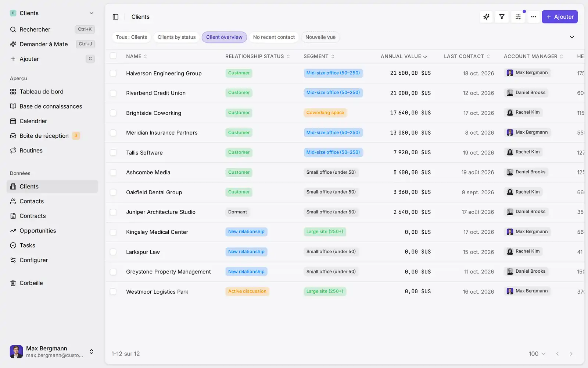Open Contracts in sidebar
The image size is (588, 368).
click(x=52, y=216)
